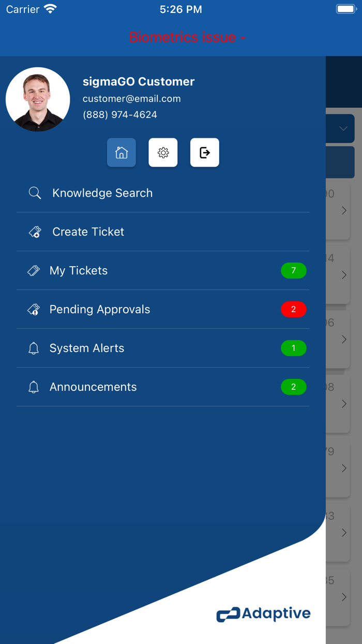Tap the green My Tickets count badge
This screenshot has height=644, width=362.
[x=294, y=271]
